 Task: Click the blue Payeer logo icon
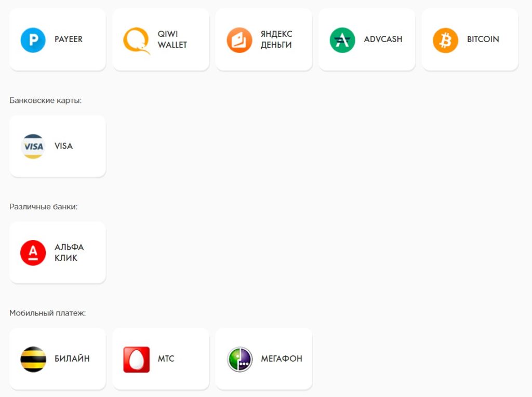pos(33,40)
